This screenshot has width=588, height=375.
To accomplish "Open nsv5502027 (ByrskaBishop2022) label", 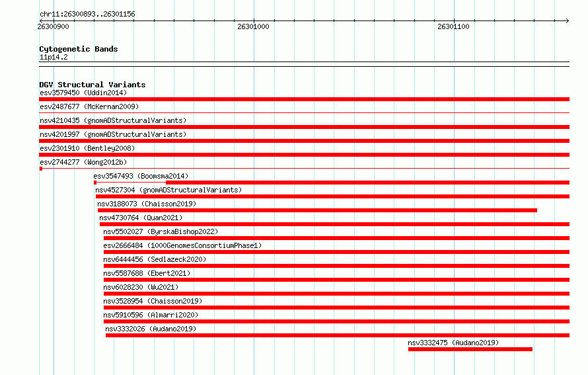I will (161, 231).
